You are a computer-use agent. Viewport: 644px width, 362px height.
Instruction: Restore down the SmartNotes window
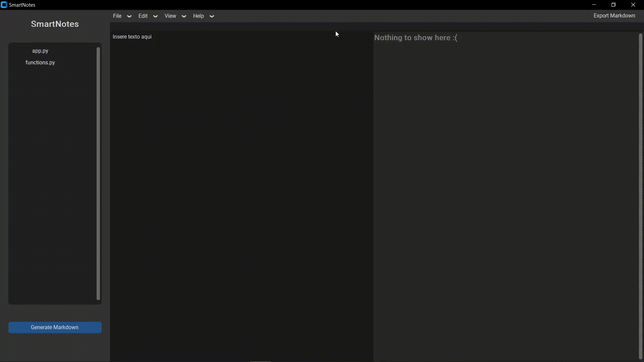coord(613,5)
